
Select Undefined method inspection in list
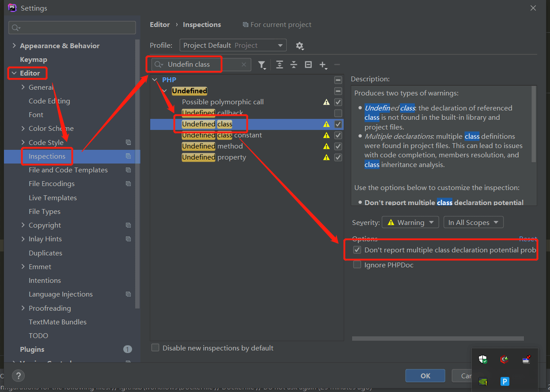(x=212, y=146)
